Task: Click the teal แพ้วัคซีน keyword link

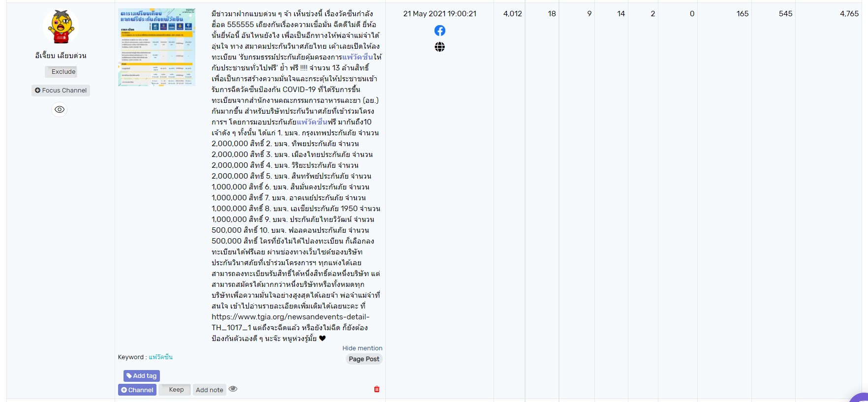Action: tap(160, 357)
